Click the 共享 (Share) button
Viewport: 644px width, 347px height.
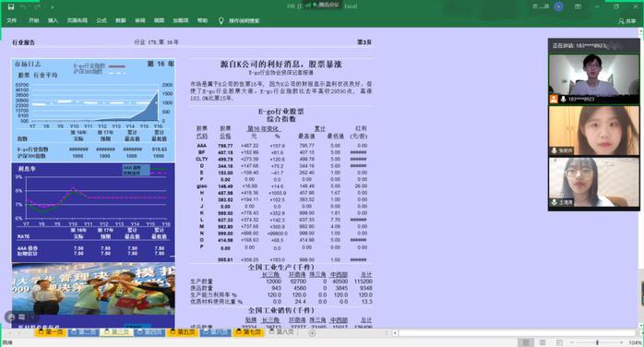click(x=627, y=20)
